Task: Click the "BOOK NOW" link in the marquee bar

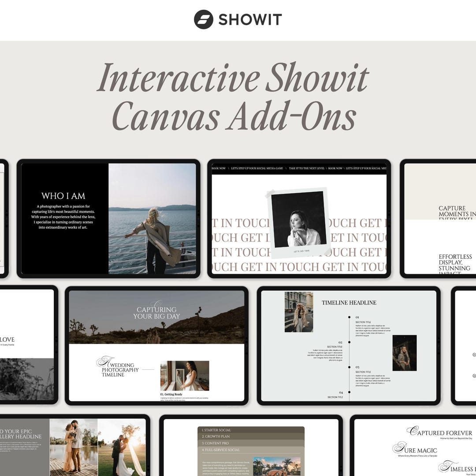Action: click(217, 168)
